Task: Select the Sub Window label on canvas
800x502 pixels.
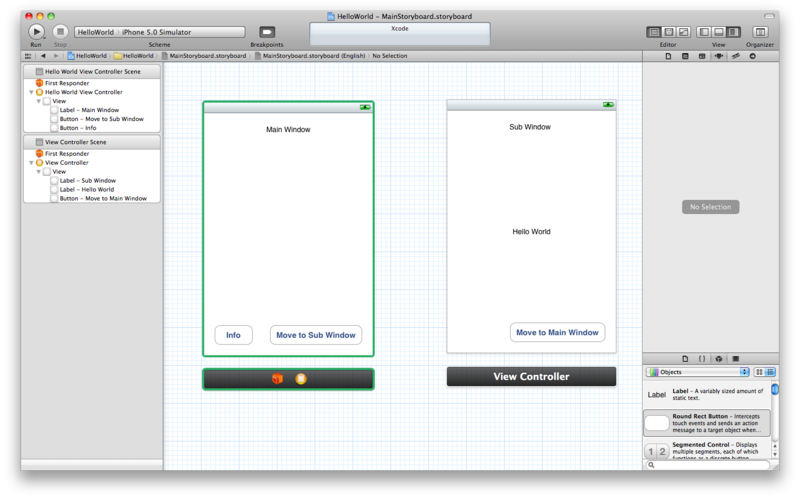Action: pyautogui.click(x=530, y=127)
